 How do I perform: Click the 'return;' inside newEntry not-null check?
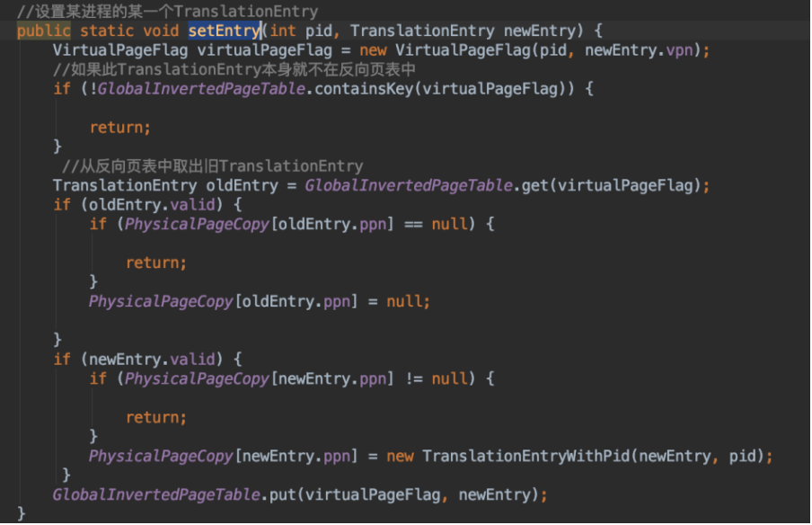[156, 417]
